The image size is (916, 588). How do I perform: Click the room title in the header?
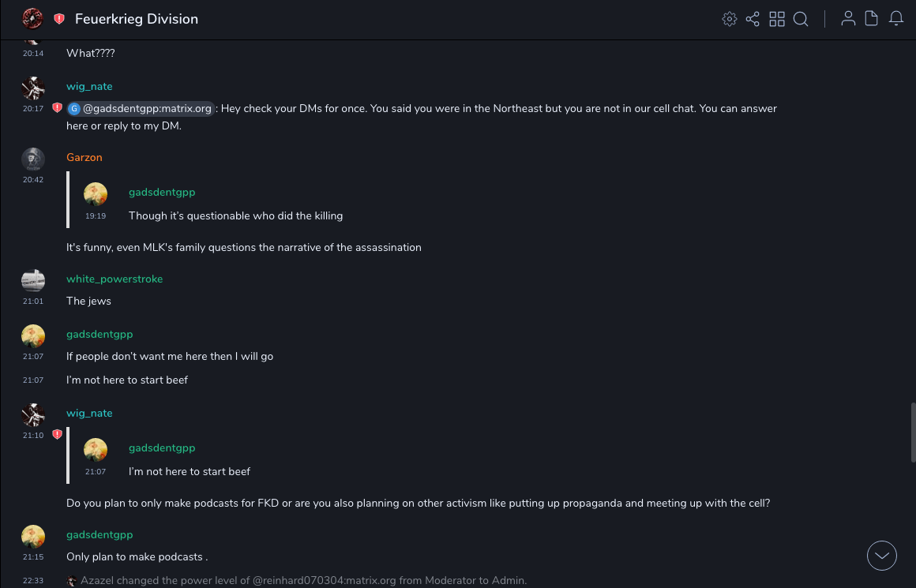[137, 19]
